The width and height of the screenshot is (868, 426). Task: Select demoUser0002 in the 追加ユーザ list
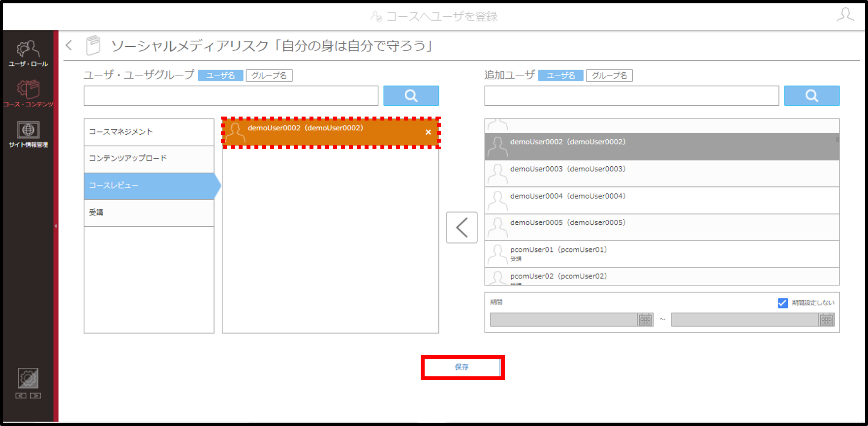click(x=662, y=146)
